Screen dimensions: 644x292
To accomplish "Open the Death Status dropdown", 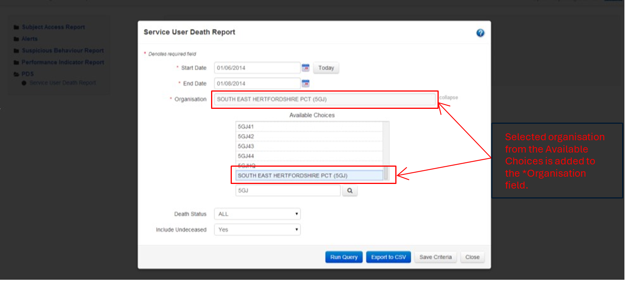I will point(257,214).
